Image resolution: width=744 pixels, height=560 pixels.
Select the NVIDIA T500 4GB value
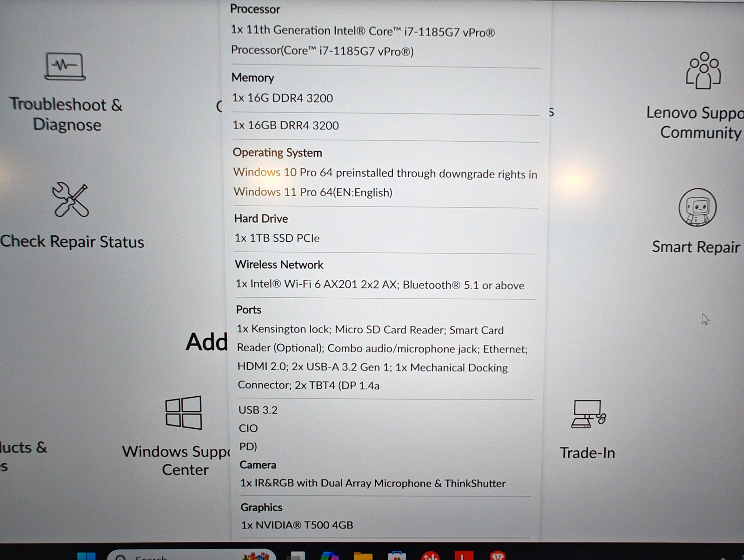tap(297, 525)
